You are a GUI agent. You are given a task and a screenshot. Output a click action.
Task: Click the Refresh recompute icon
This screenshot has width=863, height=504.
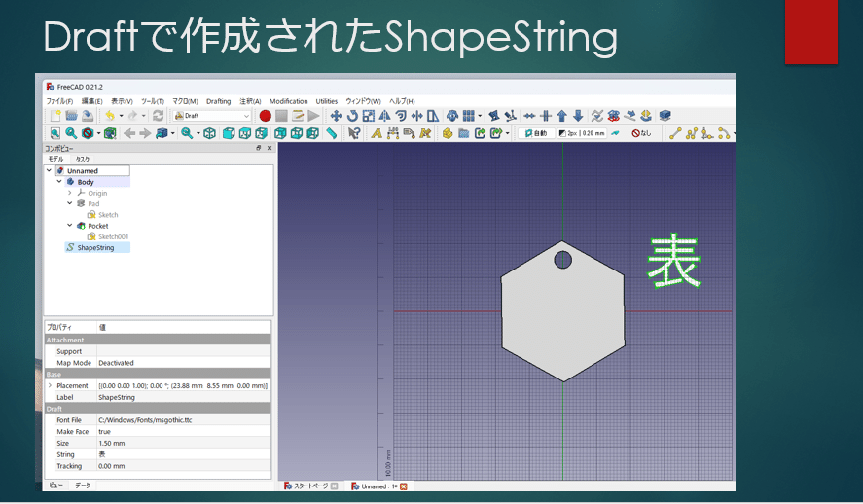[158, 116]
